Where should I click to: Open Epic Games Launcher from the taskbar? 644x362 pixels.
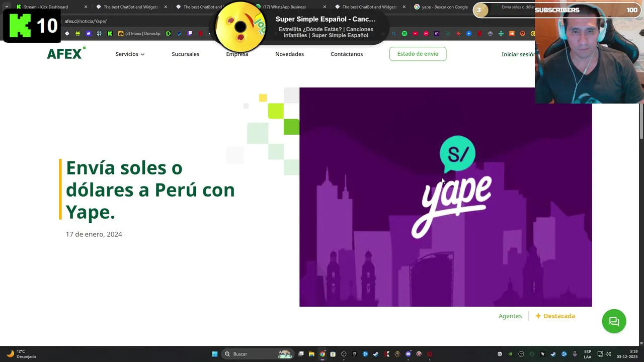354,354
